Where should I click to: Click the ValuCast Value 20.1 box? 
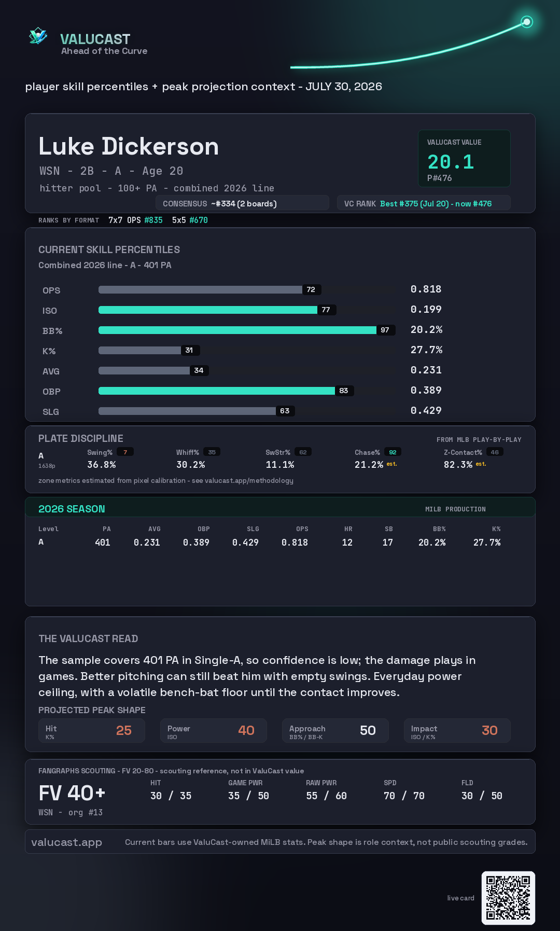[464, 158]
